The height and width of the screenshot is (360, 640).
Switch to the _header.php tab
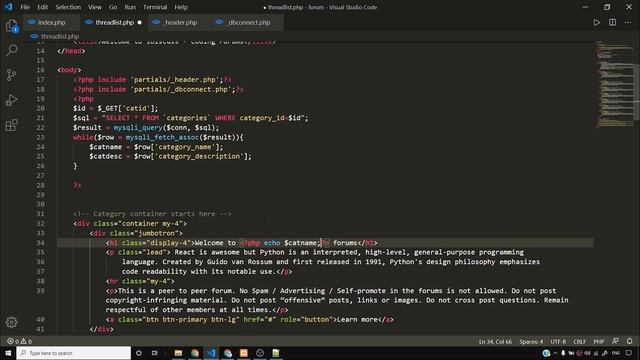click(180, 22)
